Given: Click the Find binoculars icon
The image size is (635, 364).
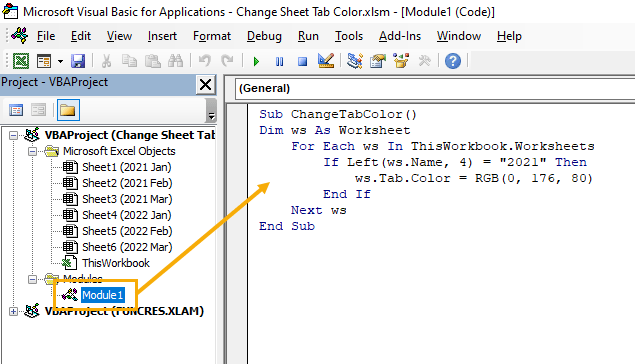Looking at the screenshot, I should [175, 61].
